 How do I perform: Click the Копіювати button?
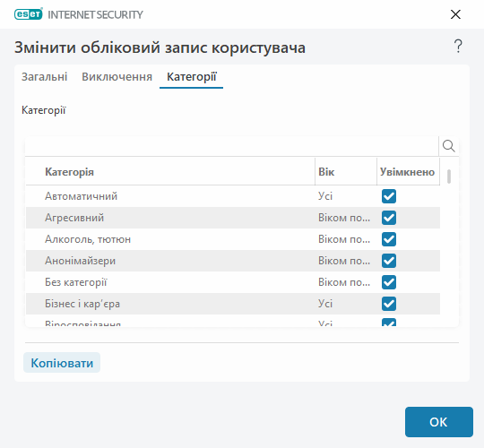62,363
